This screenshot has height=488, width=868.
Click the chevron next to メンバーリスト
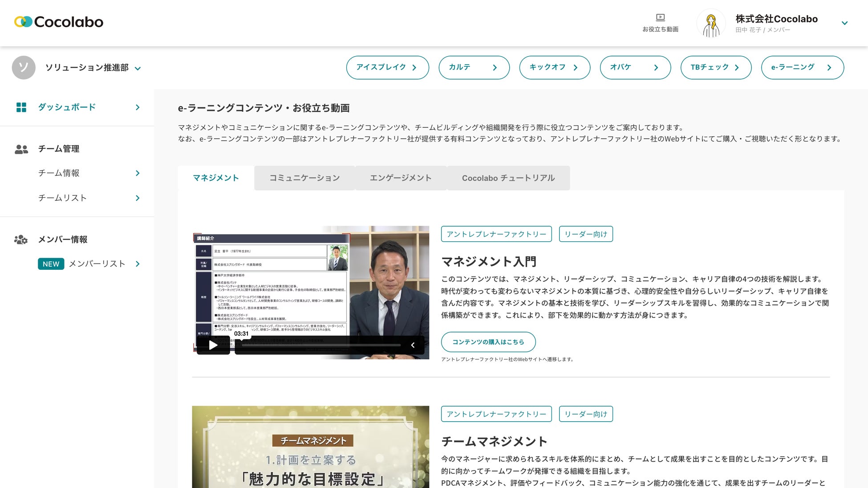click(x=138, y=264)
